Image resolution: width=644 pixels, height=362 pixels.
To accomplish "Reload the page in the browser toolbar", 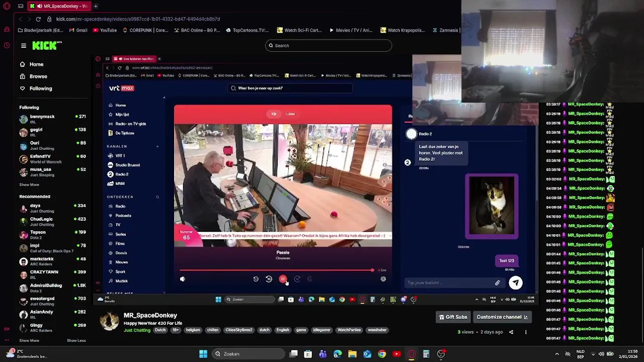I will (38, 19).
